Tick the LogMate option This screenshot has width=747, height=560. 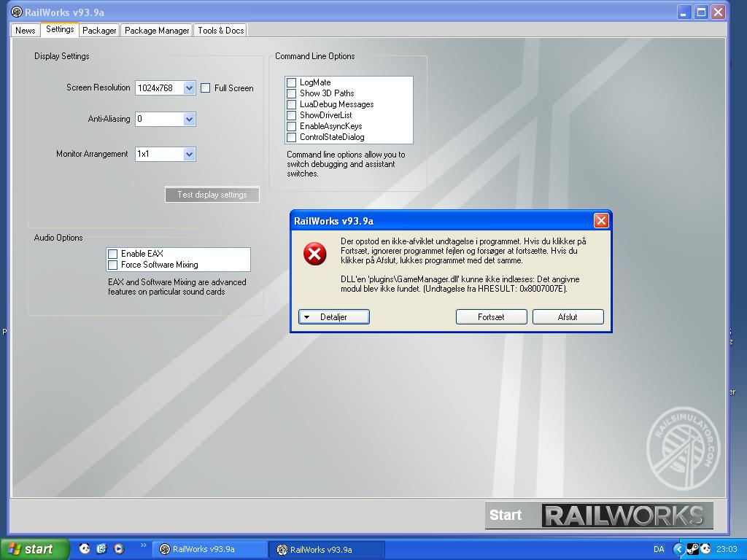point(292,82)
